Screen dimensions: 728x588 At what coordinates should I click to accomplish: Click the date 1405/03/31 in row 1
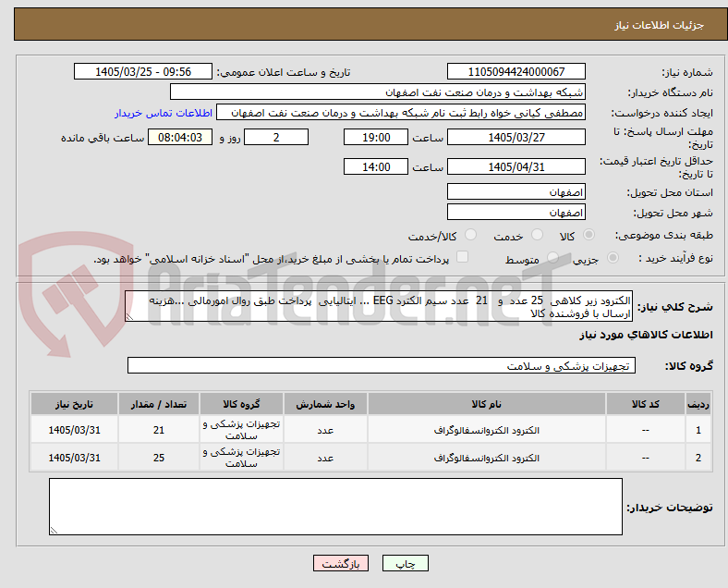(x=74, y=430)
